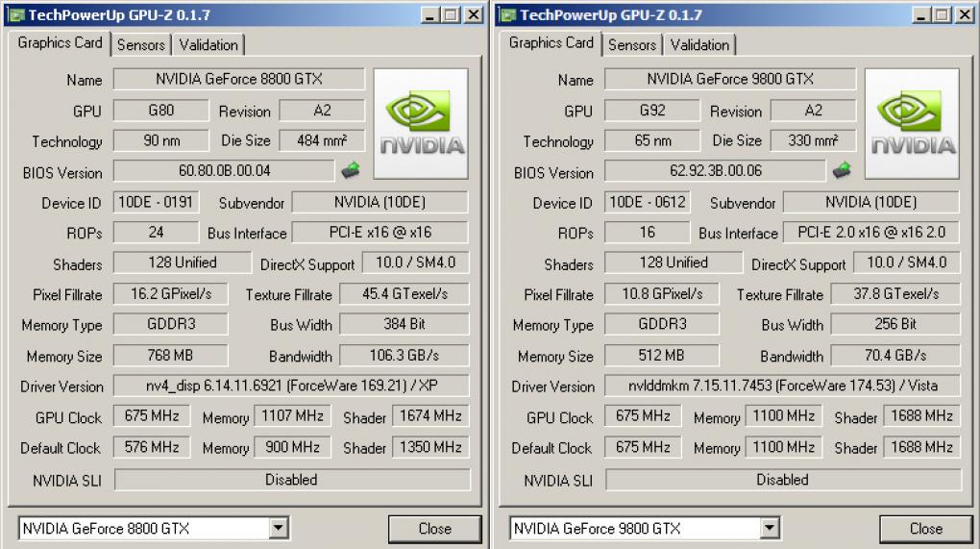980x549 pixels.
Task: Click GPU Clock Shader value 1674 MHz
Action: pyautogui.click(x=430, y=415)
